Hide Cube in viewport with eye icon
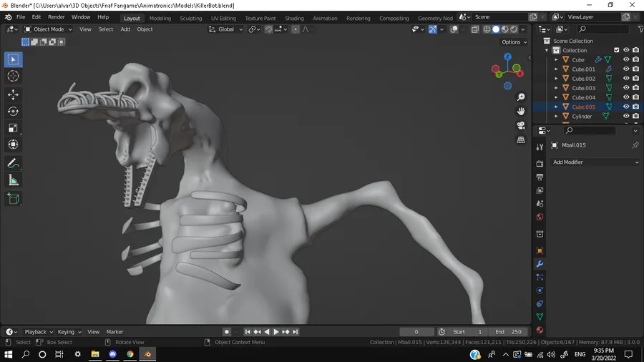The width and height of the screenshot is (644, 362). (626, 59)
